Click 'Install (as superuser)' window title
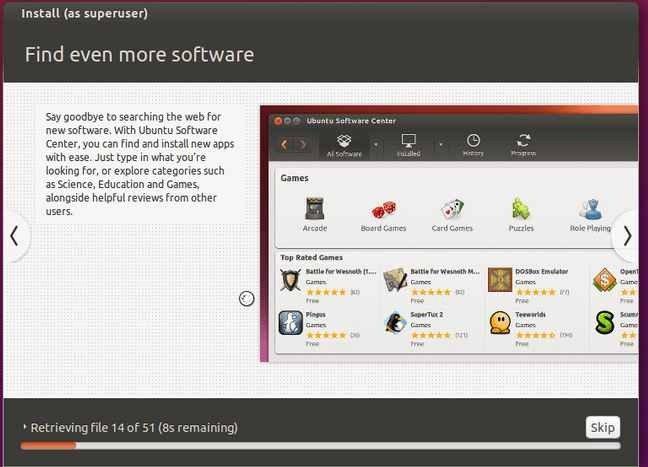The height and width of the screenshot is (467, 648). [x=85, y=13]
